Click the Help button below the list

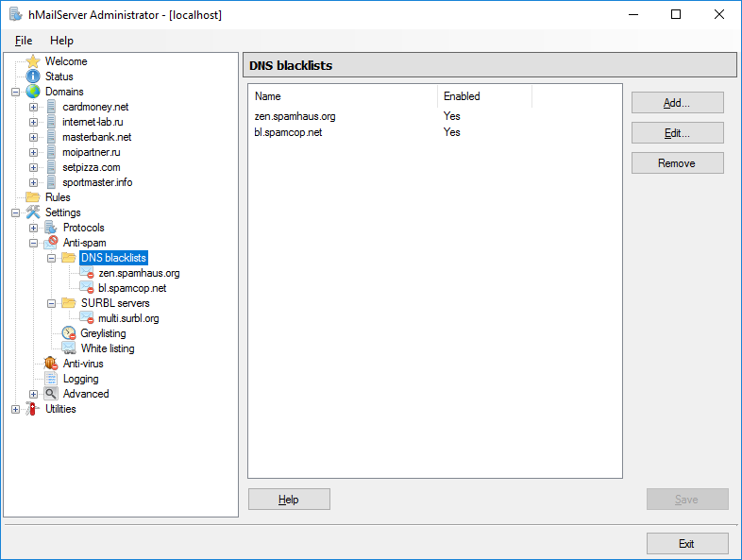coord(289,500)
